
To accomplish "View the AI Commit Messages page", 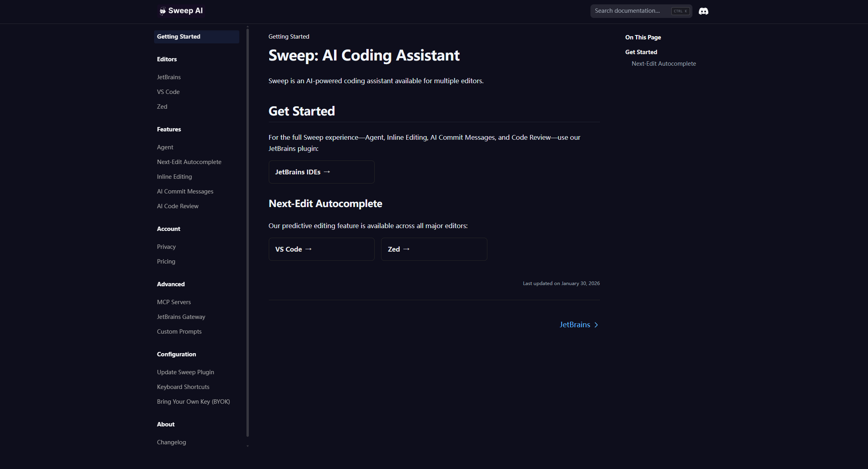I will 185,192.
